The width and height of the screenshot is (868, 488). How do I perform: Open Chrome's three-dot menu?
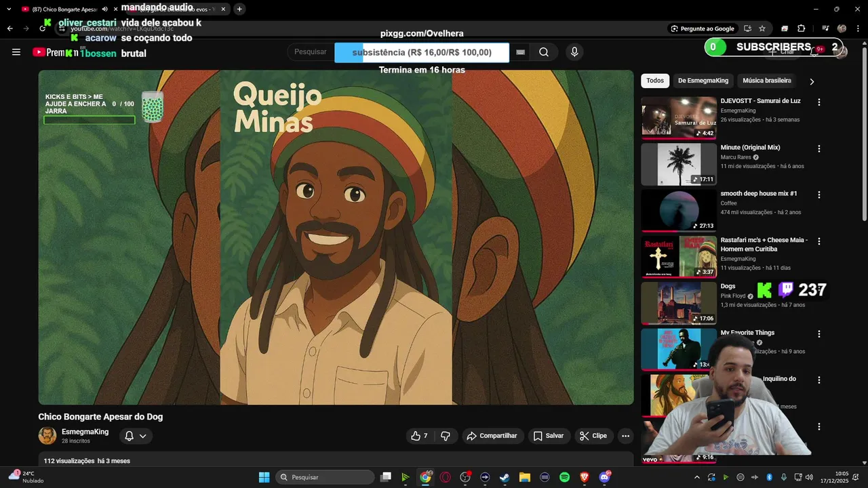pos(857,28)
